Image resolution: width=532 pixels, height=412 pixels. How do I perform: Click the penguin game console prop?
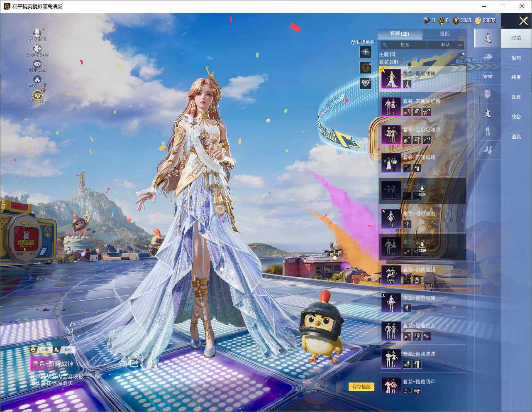pyautogui.click(x=28, y=232)
